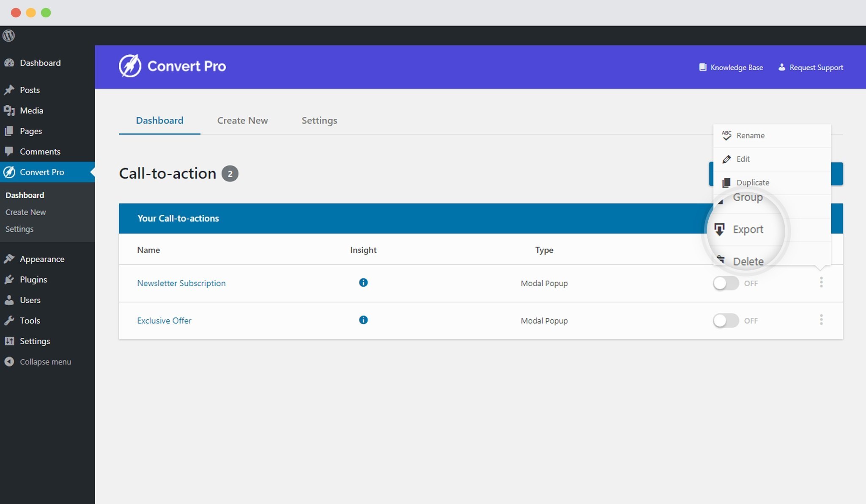Click the Pages icon in sidebar
Screen dimensions: 866x504
click(9, 131)
